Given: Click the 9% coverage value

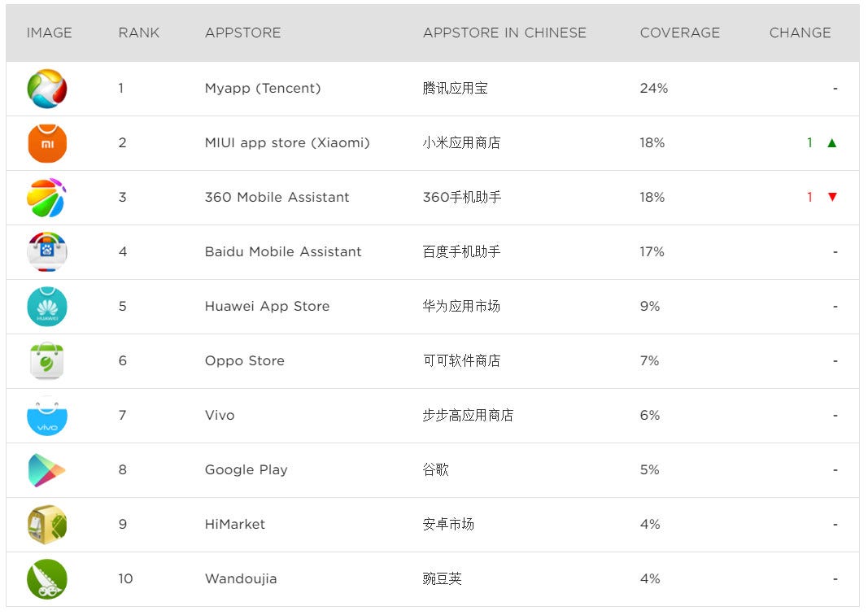Looking at the screenshot, I should tap(650, 306).
